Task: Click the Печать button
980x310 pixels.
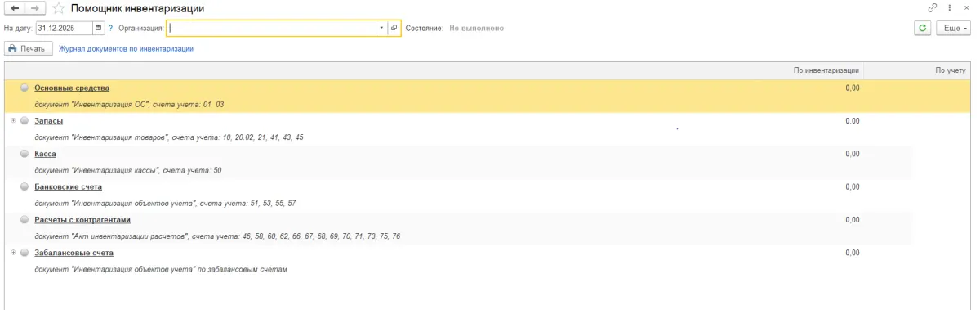Action: (x=29, y=49)
